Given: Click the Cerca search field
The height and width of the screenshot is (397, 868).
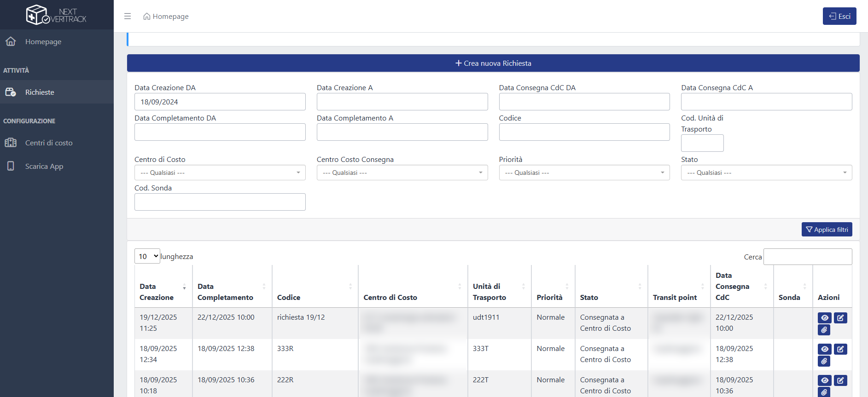Looking at the screenshot, I should [x=808, y=257].
